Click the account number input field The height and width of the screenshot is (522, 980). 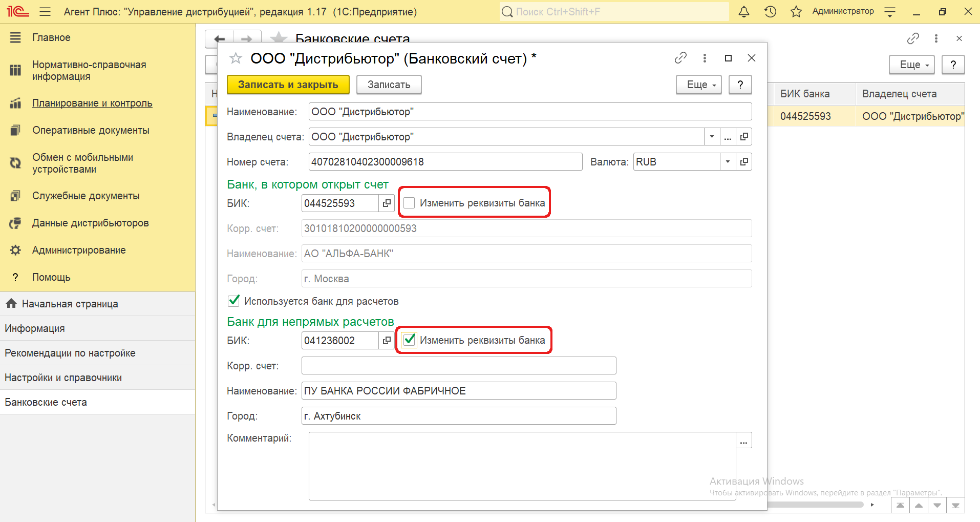click(445, 162)
